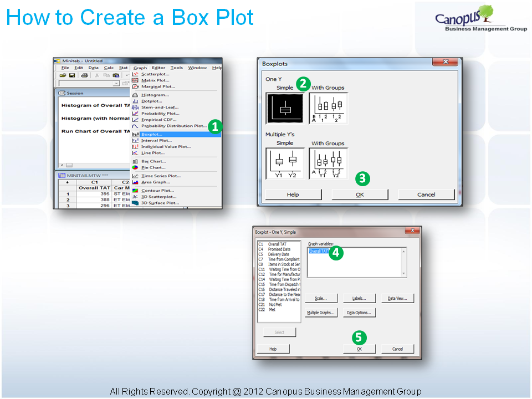
Task: Open the Tools menu in Minitab
Action: pyautogui.click(x=176, y=68)
